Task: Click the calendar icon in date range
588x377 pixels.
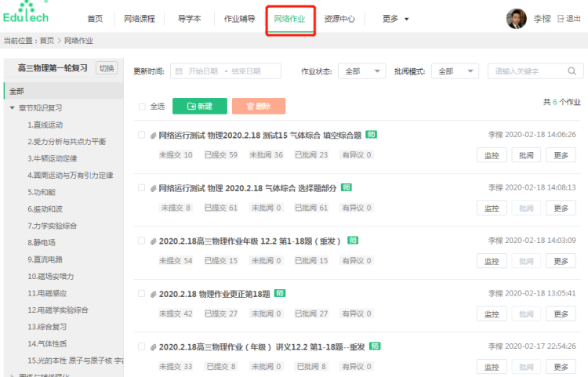Action: (179, 71)
